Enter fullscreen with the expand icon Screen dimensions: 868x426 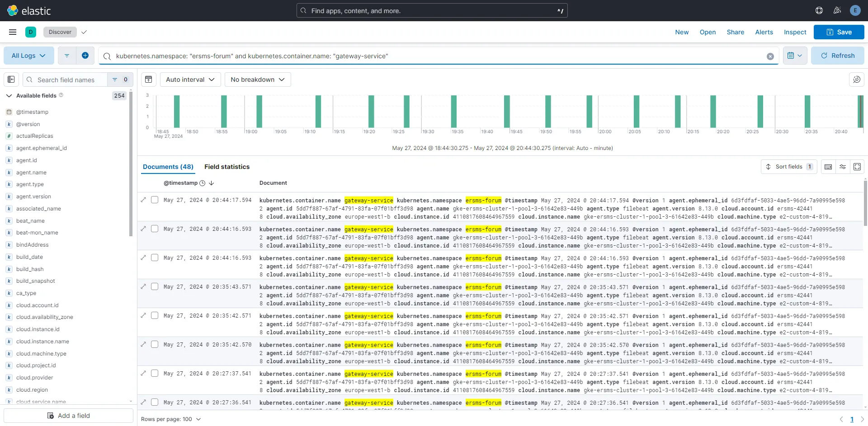coord(858,167)
